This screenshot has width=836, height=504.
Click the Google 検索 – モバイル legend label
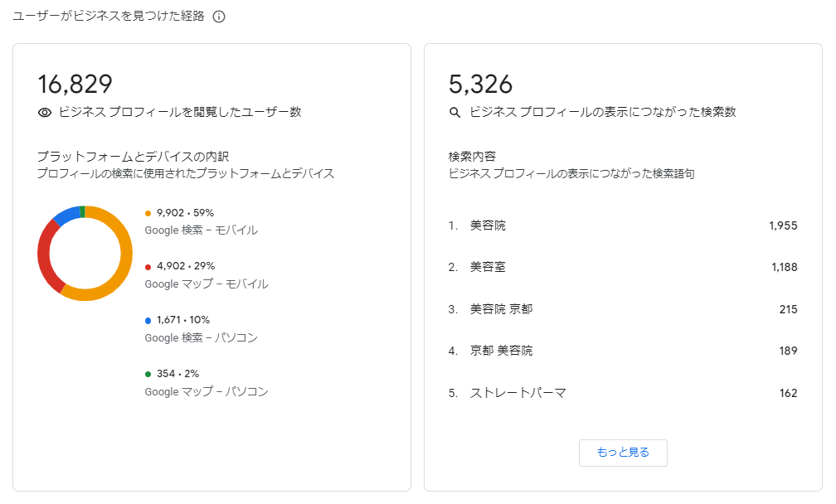point(202,230)
